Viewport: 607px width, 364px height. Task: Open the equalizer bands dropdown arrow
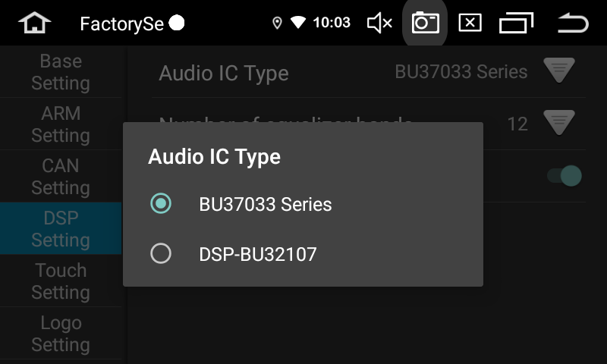click(x=559, y=123)
